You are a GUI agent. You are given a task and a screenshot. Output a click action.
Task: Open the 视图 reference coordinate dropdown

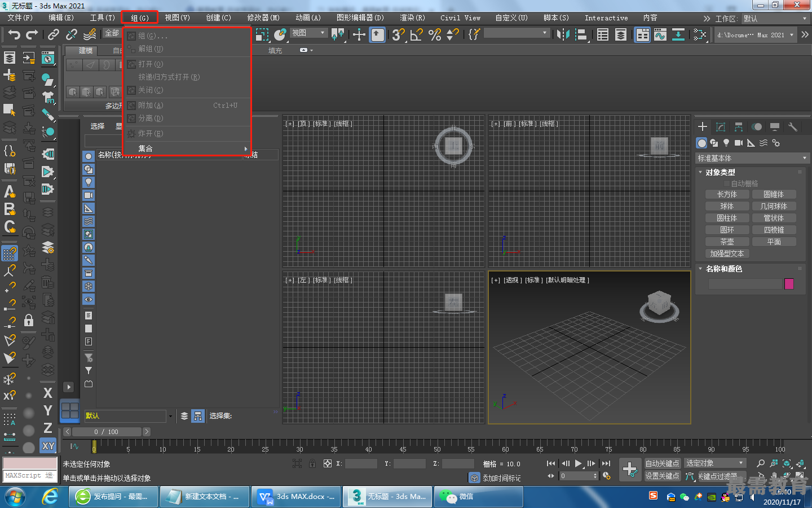308,33
